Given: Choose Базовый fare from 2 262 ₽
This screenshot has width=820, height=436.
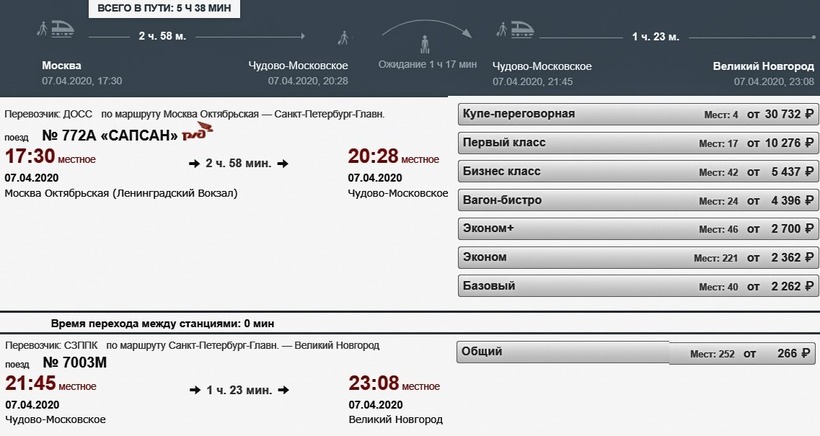Looking at the screenshot, I should tap(638, 286).
